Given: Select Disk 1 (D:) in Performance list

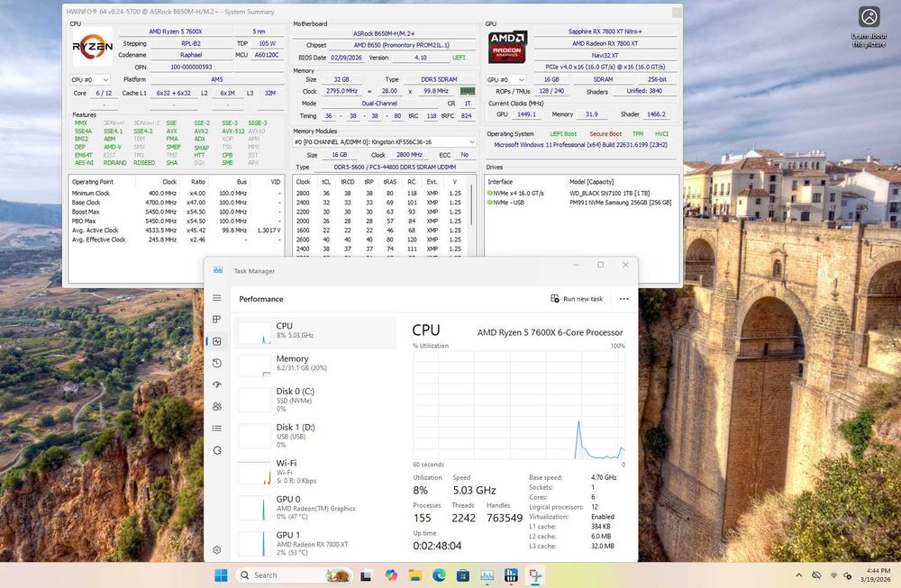Looking at the screenshot, I should 314,436.
